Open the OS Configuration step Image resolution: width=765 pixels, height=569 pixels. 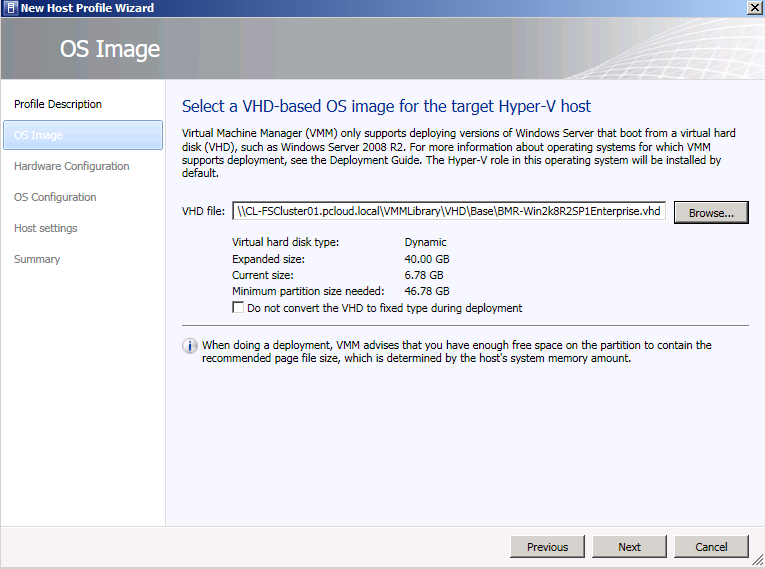coord(55,197)
